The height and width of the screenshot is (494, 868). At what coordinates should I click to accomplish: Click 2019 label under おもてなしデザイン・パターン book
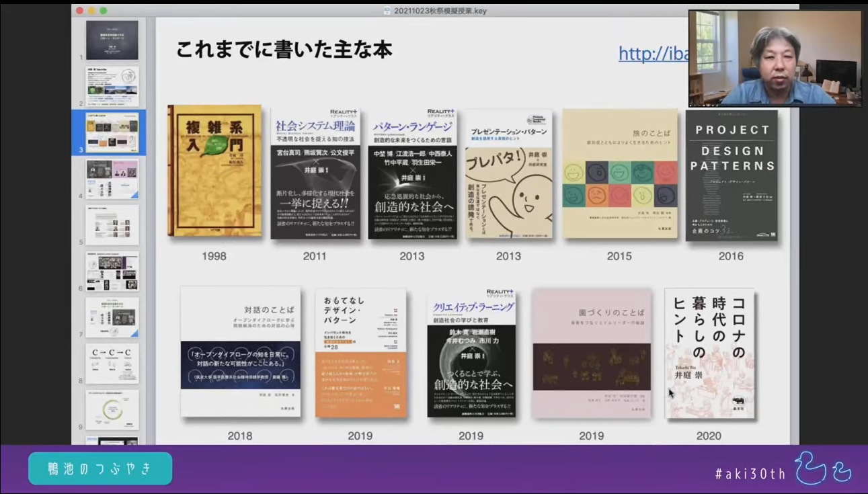coord(360,436)
